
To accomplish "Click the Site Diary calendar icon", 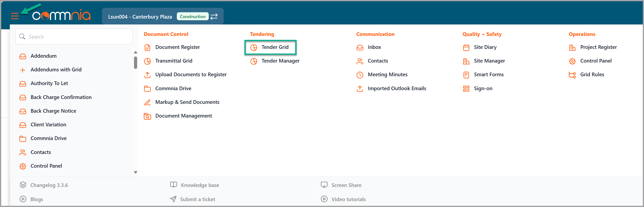I will click(466, 47).
